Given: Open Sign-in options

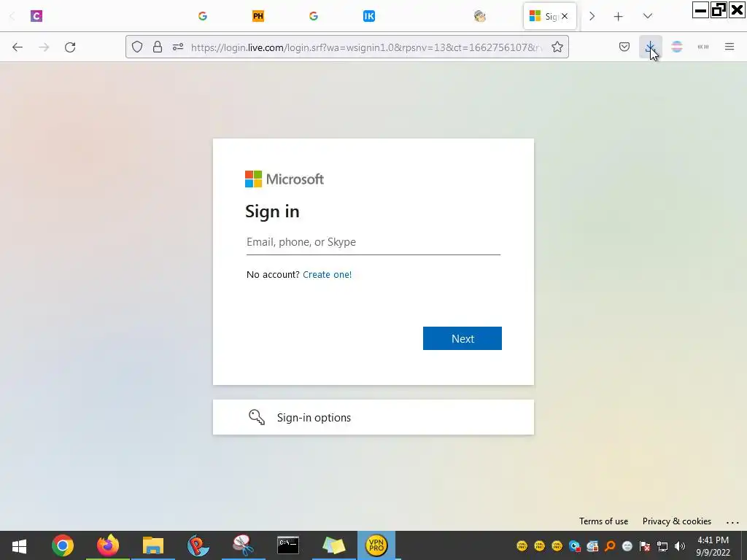Looking at the screenshot, I should click(x=373, y=417).
